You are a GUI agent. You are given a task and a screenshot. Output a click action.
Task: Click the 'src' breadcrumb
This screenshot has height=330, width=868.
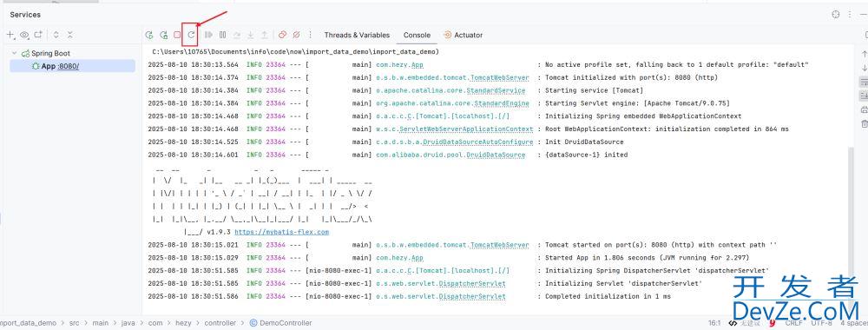point(74,323)
